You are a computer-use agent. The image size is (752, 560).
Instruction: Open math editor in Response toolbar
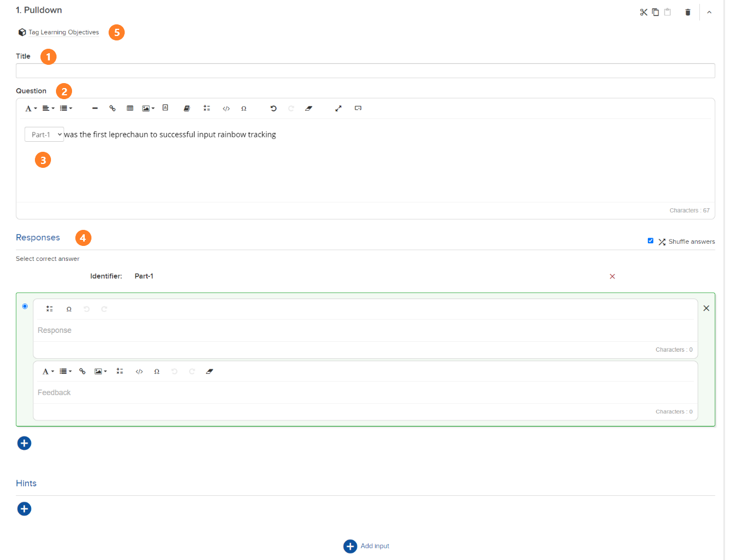coord(50,309)
